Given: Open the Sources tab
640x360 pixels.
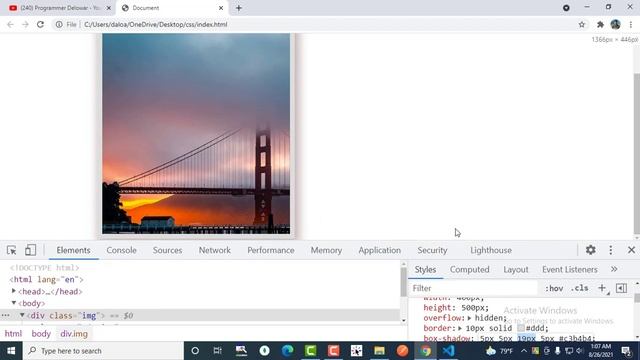Looking at the screenshot, I should click(x=167, y=250).
